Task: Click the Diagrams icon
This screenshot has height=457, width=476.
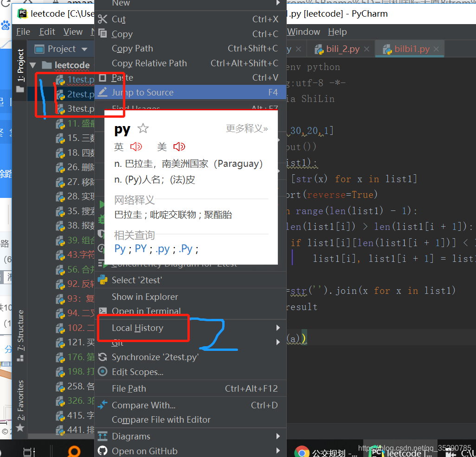Action: click(103, 436)
